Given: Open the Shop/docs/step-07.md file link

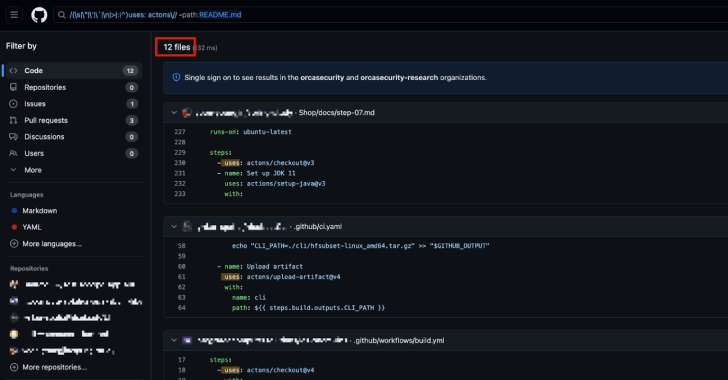Looking at the screenshot, I should coord(337,112).
